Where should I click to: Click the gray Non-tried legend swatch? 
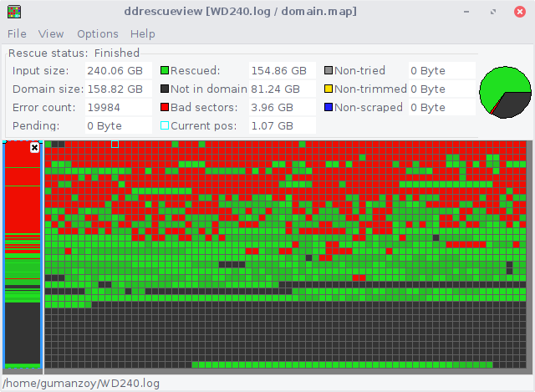tap(329, 70)
